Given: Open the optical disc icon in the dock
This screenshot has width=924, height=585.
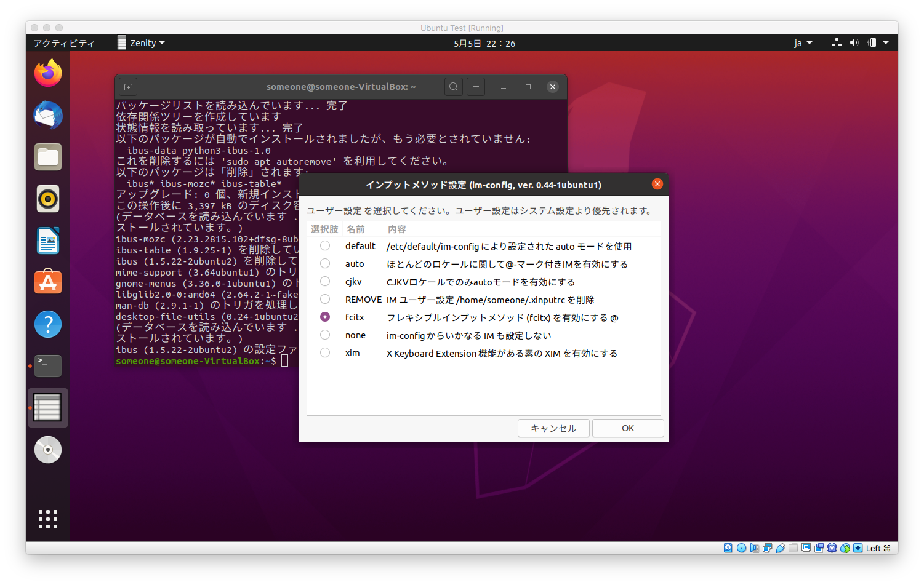Looking at the screenshot, I should [48, 449].
